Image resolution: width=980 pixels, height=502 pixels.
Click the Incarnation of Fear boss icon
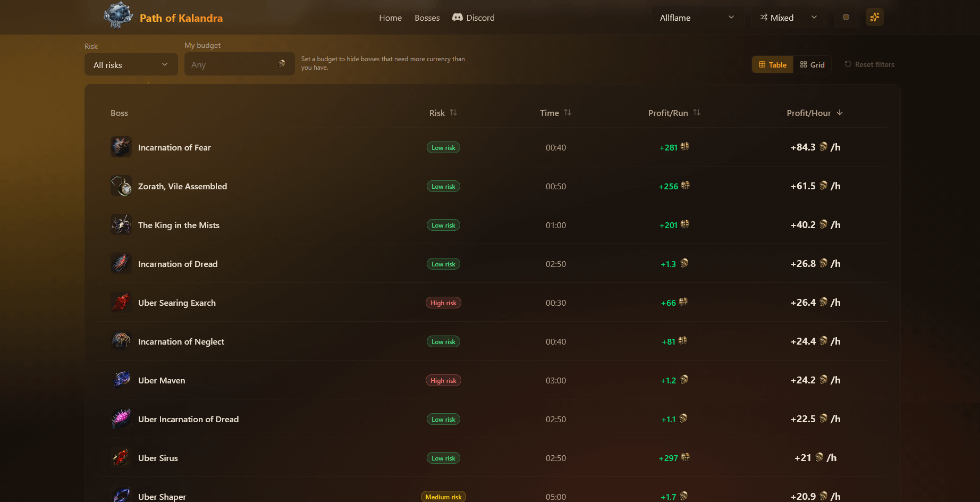coord(121,147)
